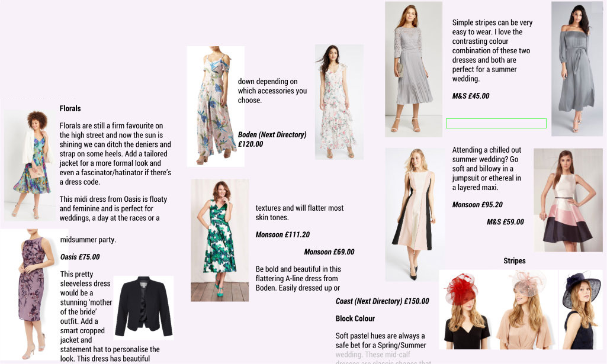This screenshot has width=607, height=364.
Task: Click the Oasis floral midi dress photo
Action: (x=30, y=165)
